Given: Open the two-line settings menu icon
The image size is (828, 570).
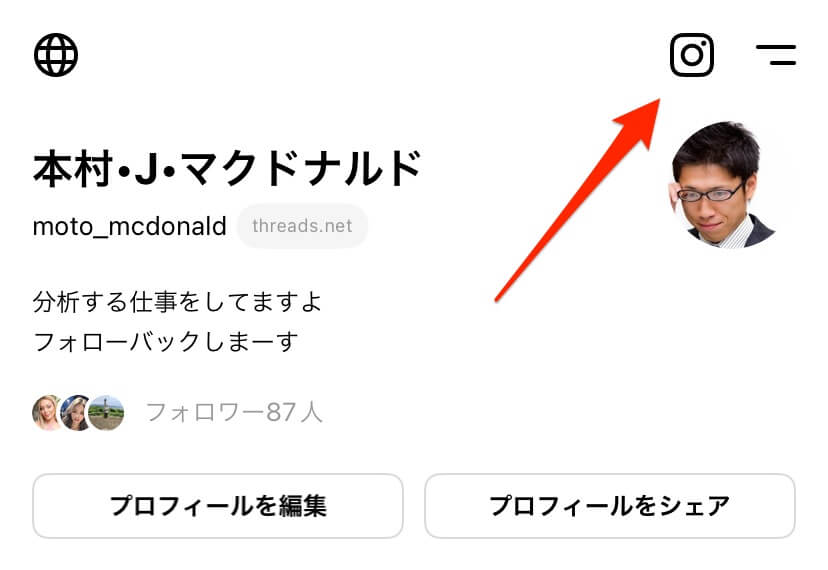Looking at the screenshot, I should click(x=776, y=55).
